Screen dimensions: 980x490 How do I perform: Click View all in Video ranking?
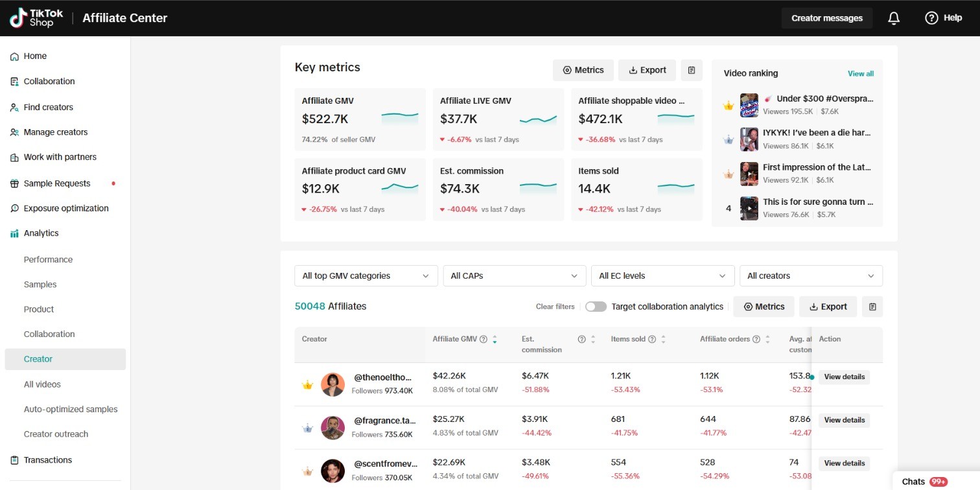pyautogui.click(x=860, y=74)
